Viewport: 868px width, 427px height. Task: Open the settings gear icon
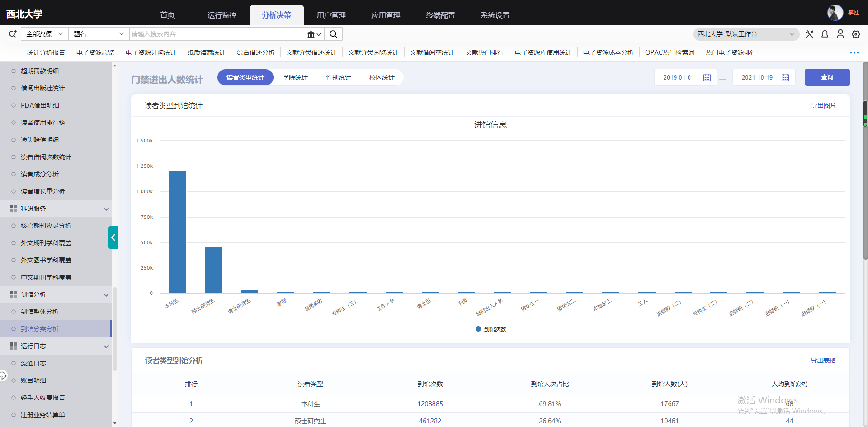click(x=855, y=34)
